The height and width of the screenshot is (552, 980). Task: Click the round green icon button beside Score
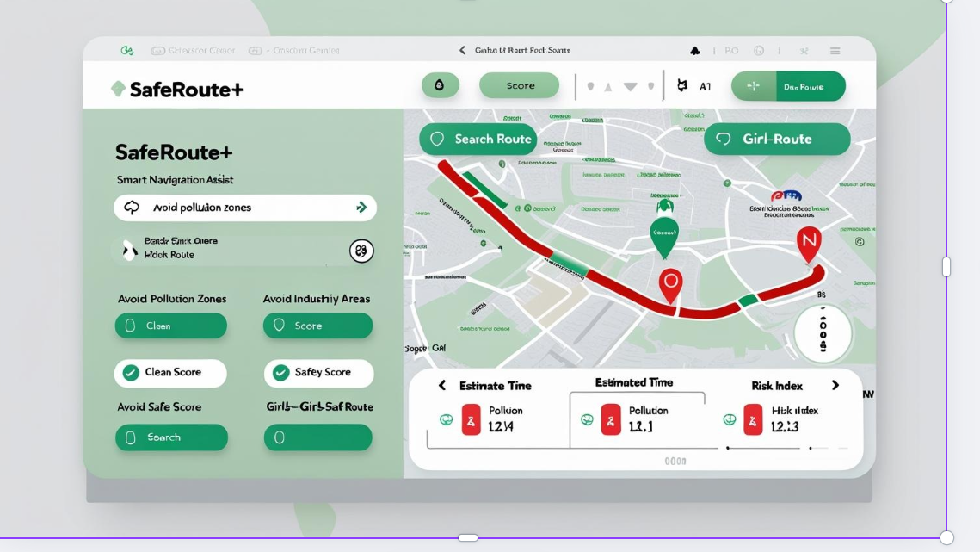pos(440,85)
